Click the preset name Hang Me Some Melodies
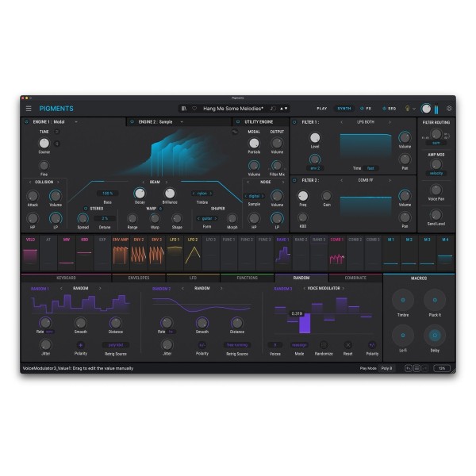This screenshot has height=476, width=476. (233, 109)
